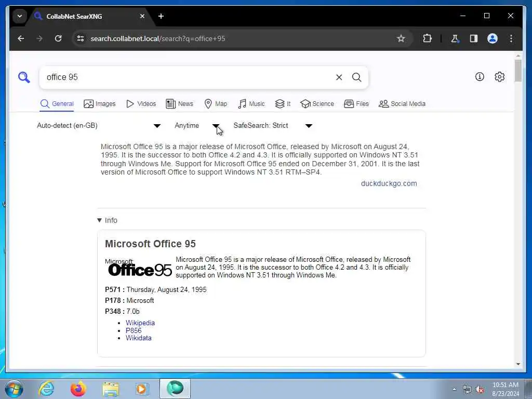This screenshot has height=399, width=532.
Task: Click the network tray icon
Action: point(467,390)
